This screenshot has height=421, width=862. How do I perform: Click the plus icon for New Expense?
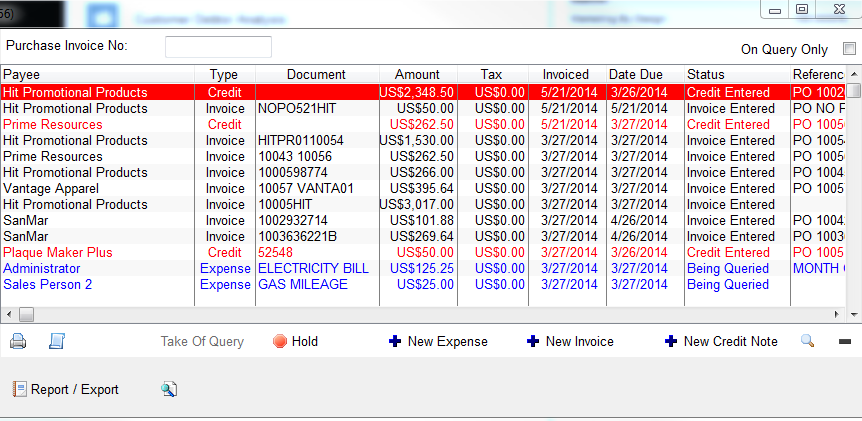395,341
